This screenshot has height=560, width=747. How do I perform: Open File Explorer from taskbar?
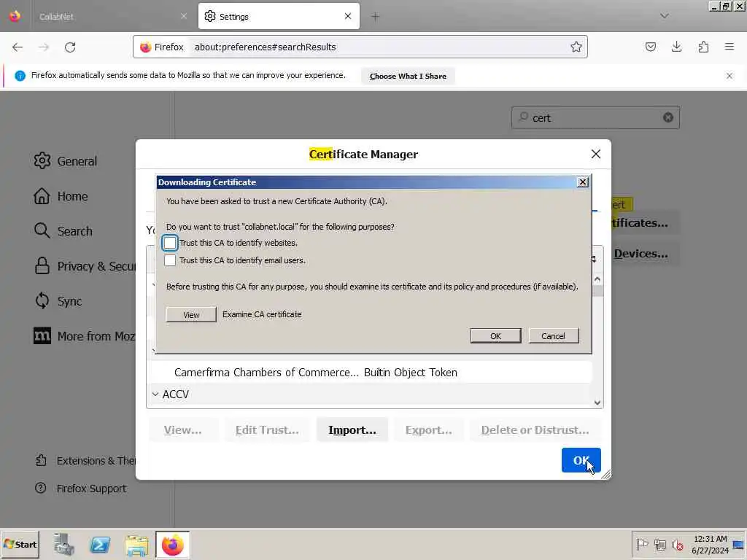pyautogui.click(x=136, y=544)
